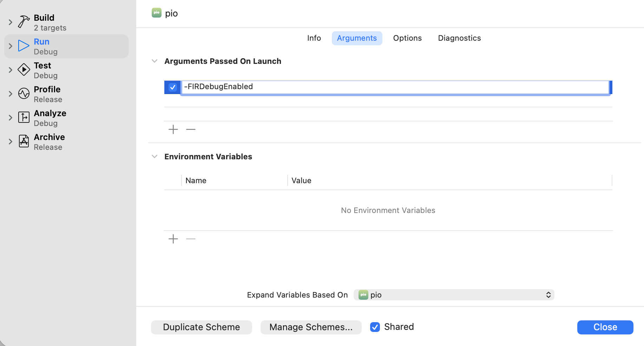Collapse Arguments Passed On Launch section
Viewport: 644px width, 346px height.
tap(155, 61)
